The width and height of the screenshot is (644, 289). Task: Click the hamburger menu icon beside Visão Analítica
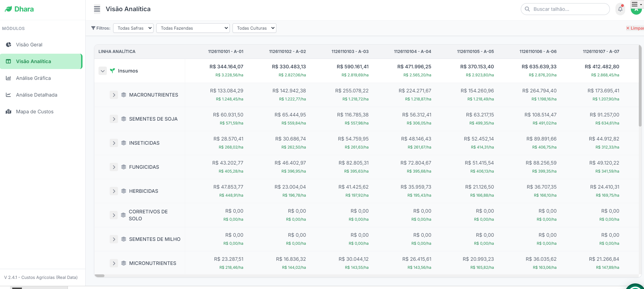click(97, 9)
